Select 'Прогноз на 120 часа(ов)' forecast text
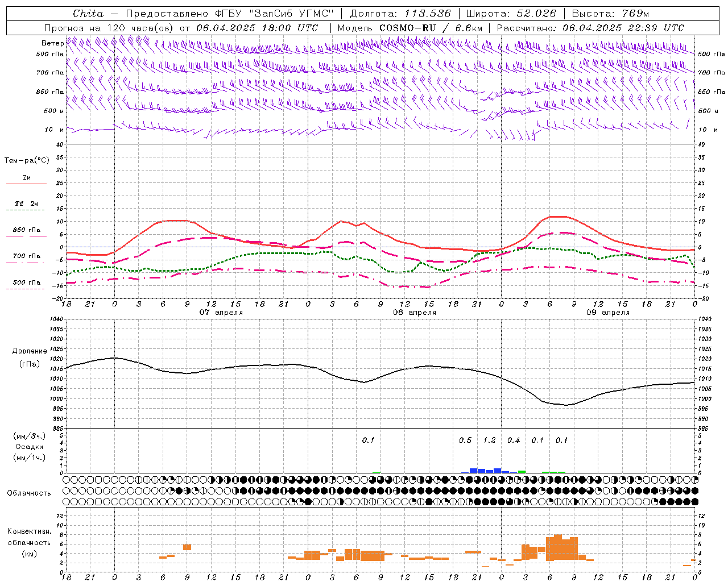 pyautogui.click(x=110, y=28)
